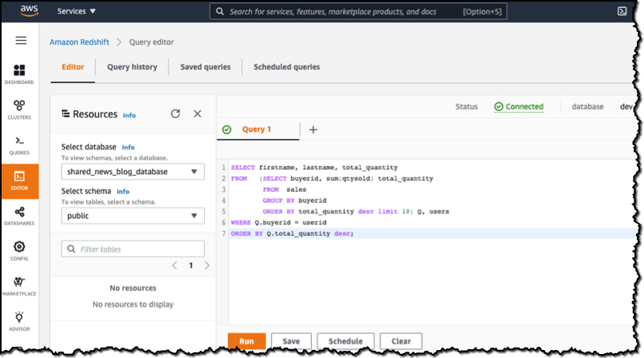Screen dimensions: 644x358
Task: Click line 1 of the SQL editor
Action: pyautogui.click(x=314, y=168)
